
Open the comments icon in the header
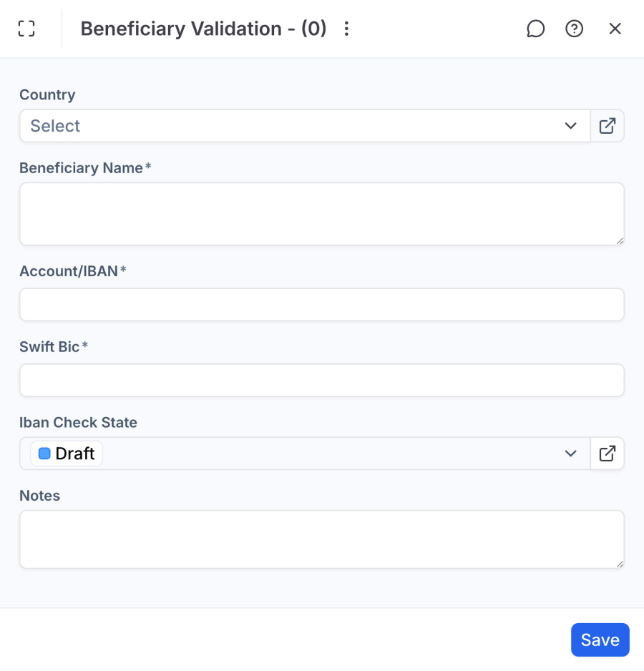[x=535, y=29]
